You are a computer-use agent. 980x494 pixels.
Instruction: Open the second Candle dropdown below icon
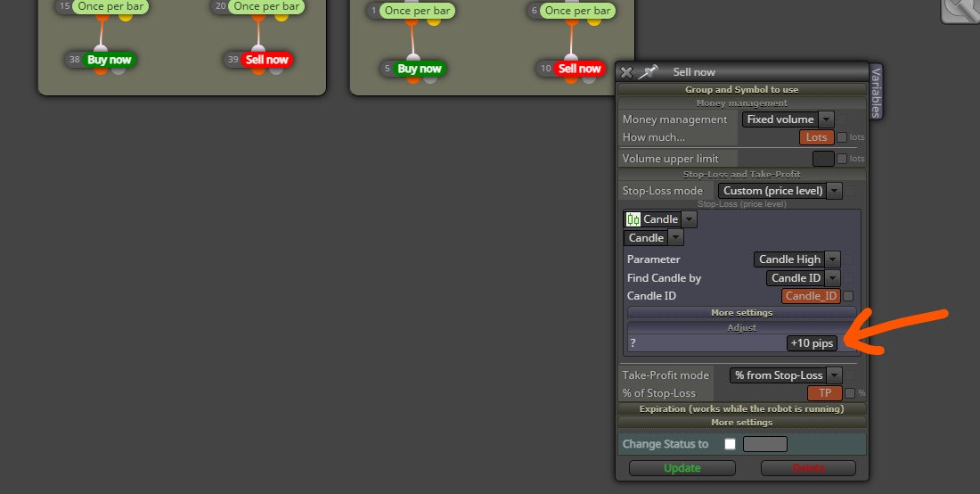[654, 237]
